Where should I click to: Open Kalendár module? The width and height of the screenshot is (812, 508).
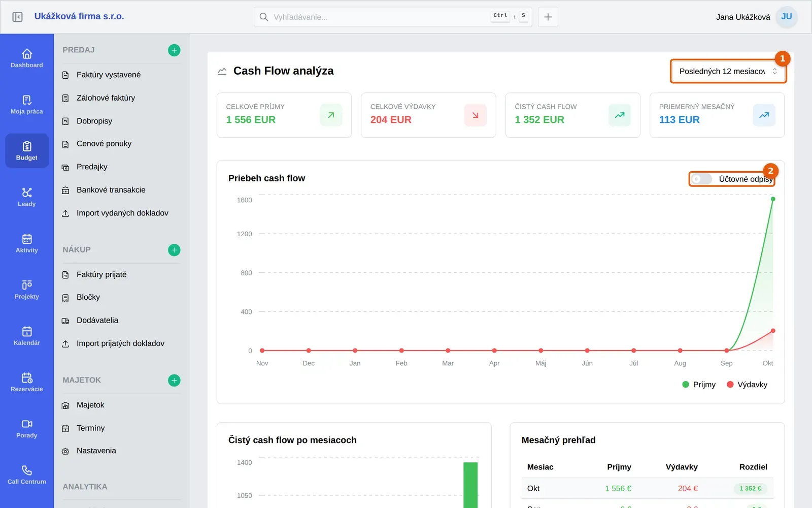click(27, 336)
